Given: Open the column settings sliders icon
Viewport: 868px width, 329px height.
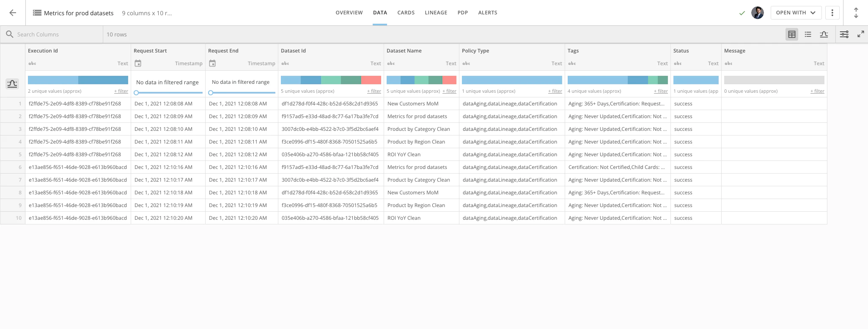Looking at the screenshot, I should (x=844, y=34).
